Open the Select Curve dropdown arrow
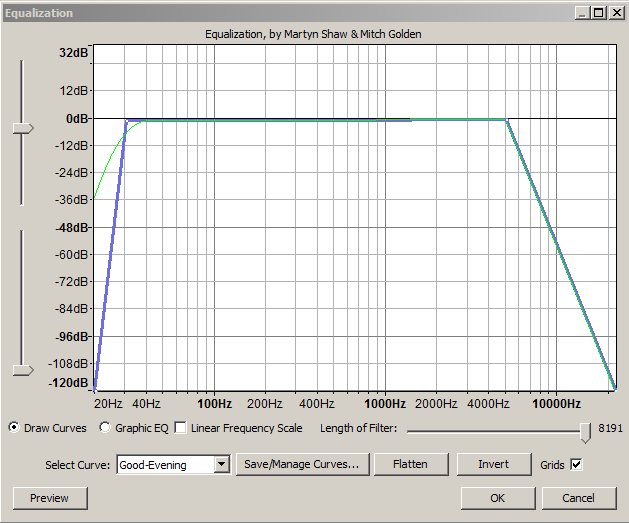The width and height of the screenshot is (629, 523). tap(222, 464)
